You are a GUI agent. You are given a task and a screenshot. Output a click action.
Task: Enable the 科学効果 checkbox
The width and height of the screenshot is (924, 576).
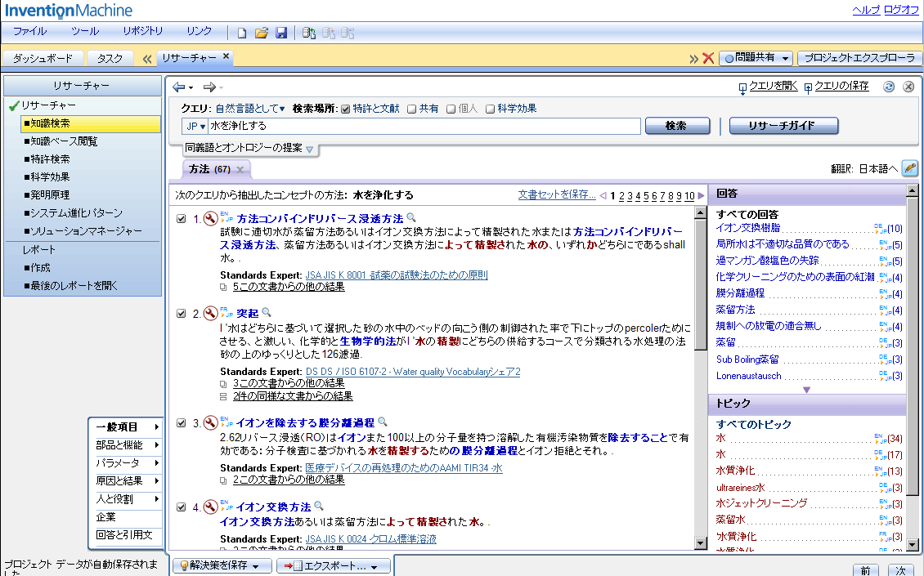[x=490, y=109]
